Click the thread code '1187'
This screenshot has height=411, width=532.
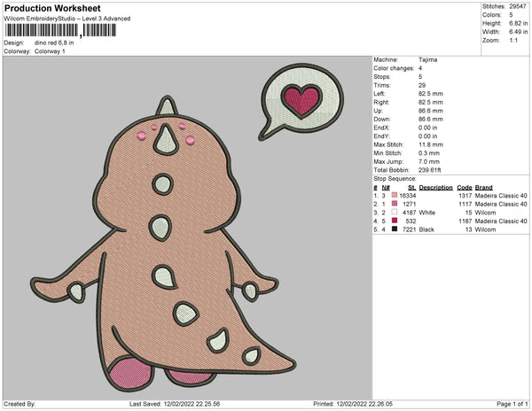(465, 221)
